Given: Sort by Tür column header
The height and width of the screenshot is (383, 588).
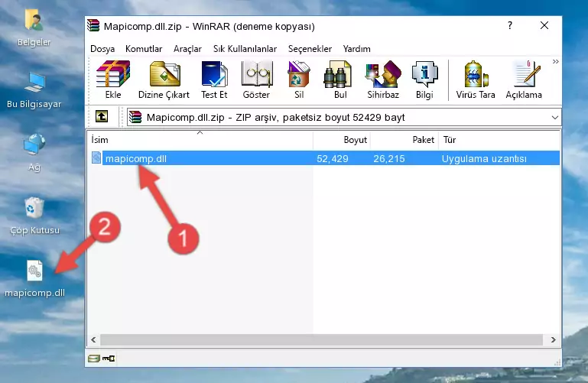Looking at the screenshot, I should coord(499,139).
